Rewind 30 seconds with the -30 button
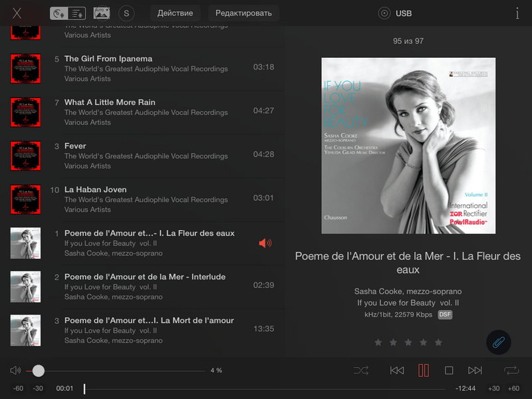Image resolution: width=532 pixels, height=399 pixels. 38,388
